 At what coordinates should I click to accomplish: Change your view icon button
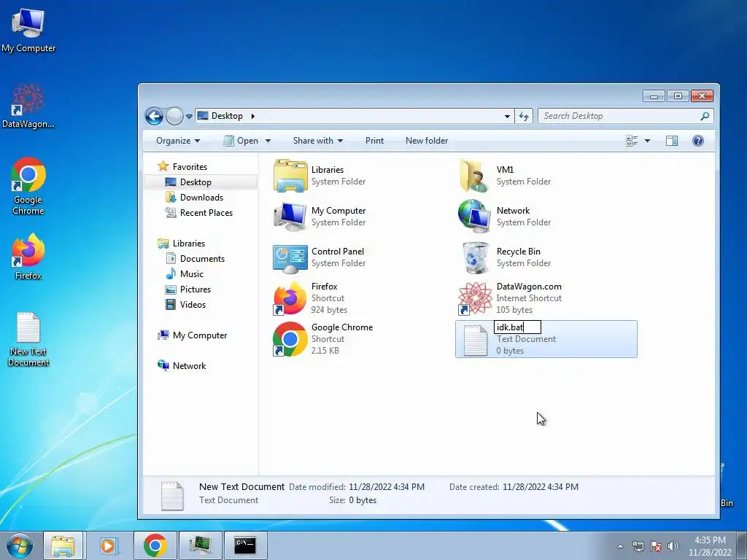pos(632,141)
